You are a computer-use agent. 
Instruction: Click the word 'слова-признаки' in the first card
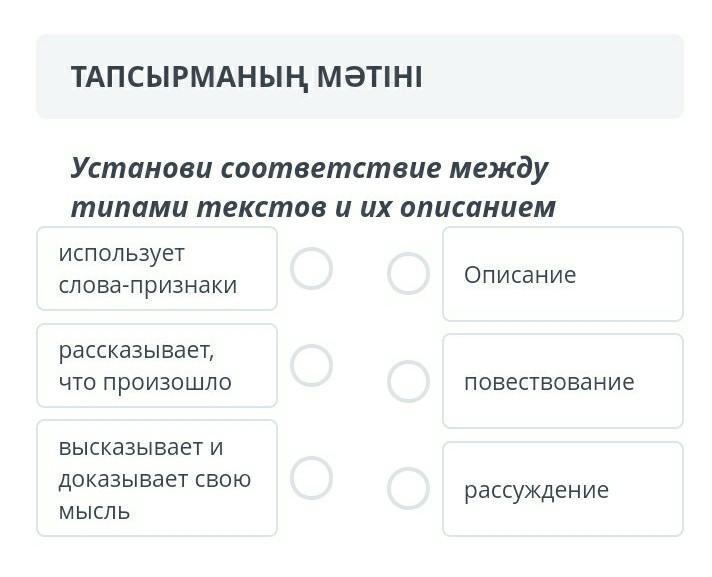(x=148, y=285)
